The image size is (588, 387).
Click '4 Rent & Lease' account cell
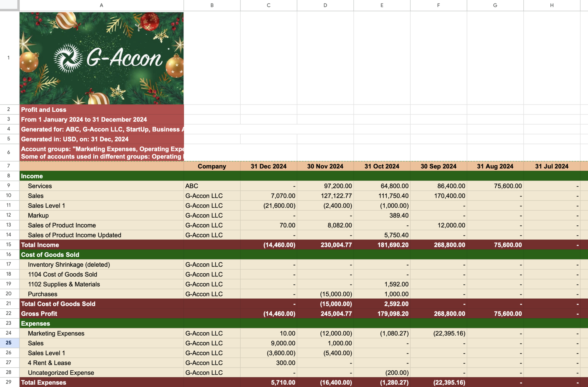coord(102,363)
